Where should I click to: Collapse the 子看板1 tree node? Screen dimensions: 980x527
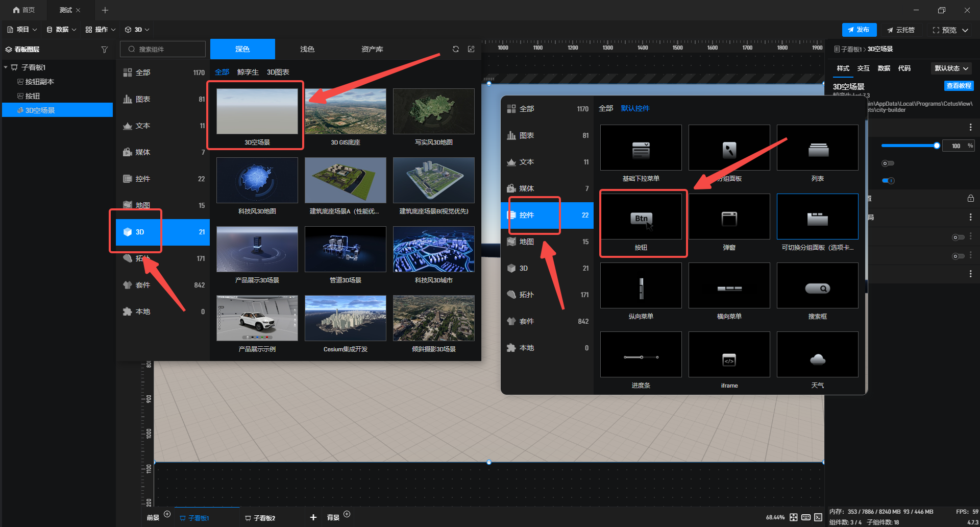(x=6, y=67)
